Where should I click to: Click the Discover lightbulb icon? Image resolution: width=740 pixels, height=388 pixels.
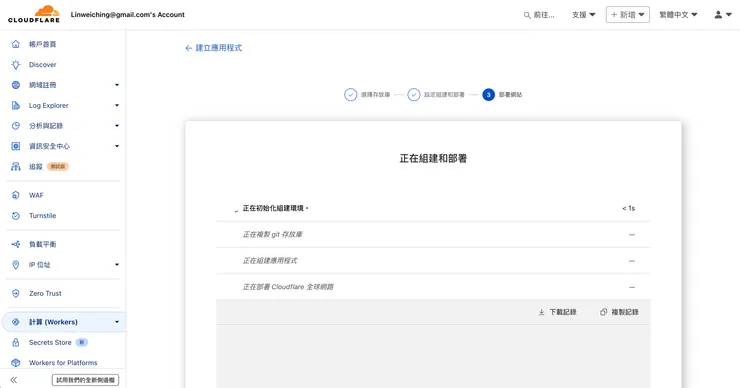[x=16, y=65]
